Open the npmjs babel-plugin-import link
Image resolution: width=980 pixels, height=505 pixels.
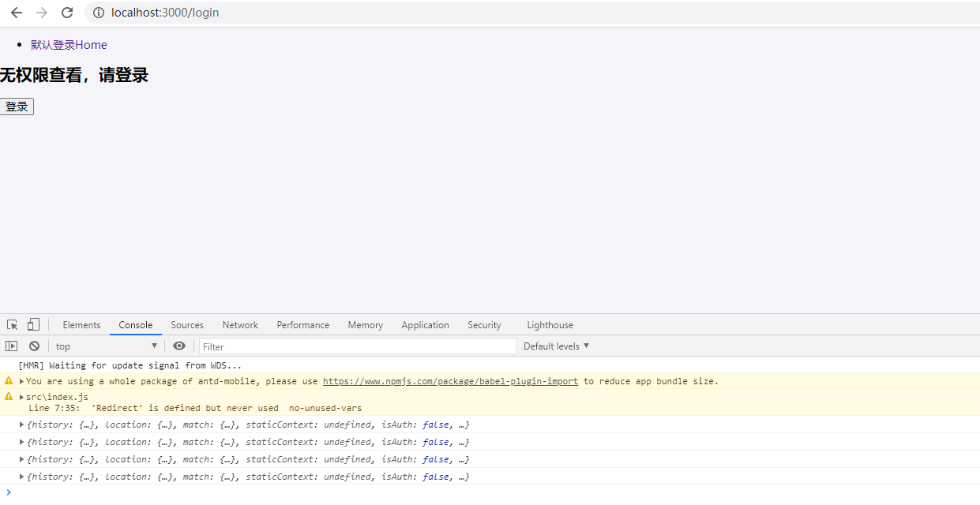tap(450, 381)
